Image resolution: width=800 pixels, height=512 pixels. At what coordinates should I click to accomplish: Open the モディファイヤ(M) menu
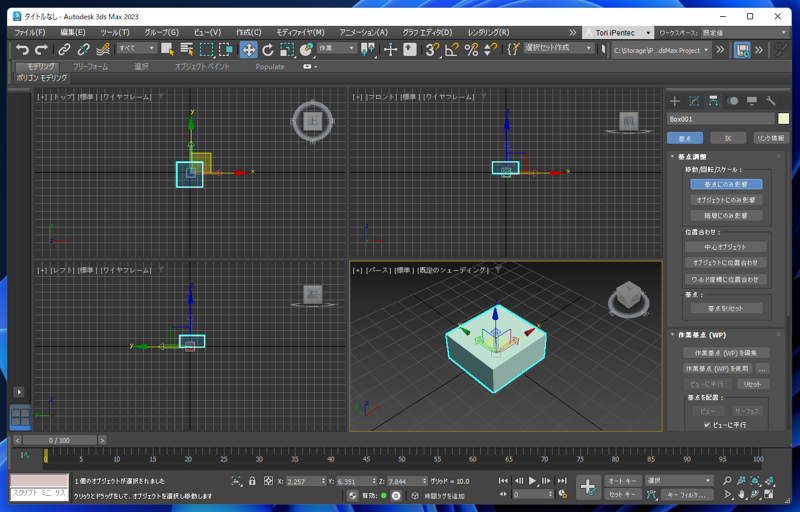300,32
